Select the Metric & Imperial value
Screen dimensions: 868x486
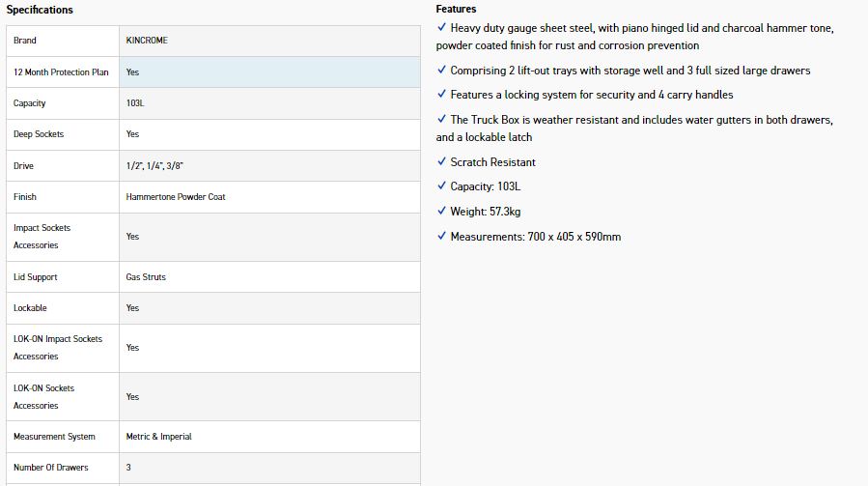pyautogui.click(x=158, y=437)
